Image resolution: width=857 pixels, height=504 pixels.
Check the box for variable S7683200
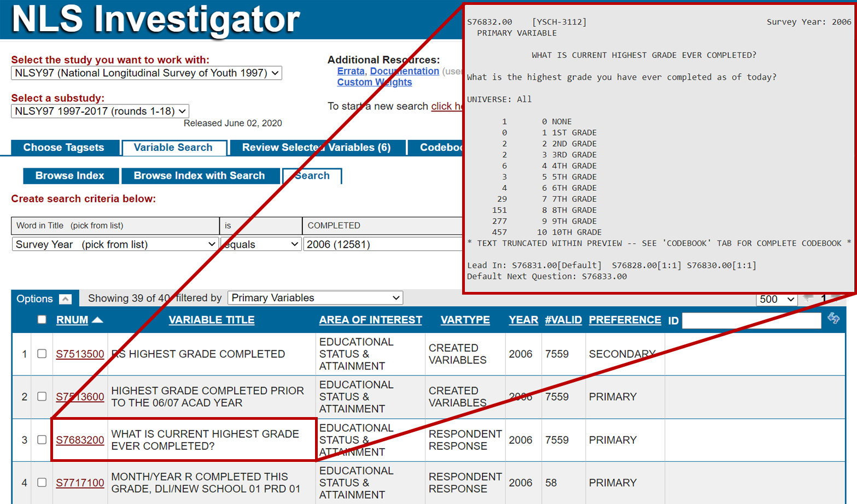tap(42, 439)
